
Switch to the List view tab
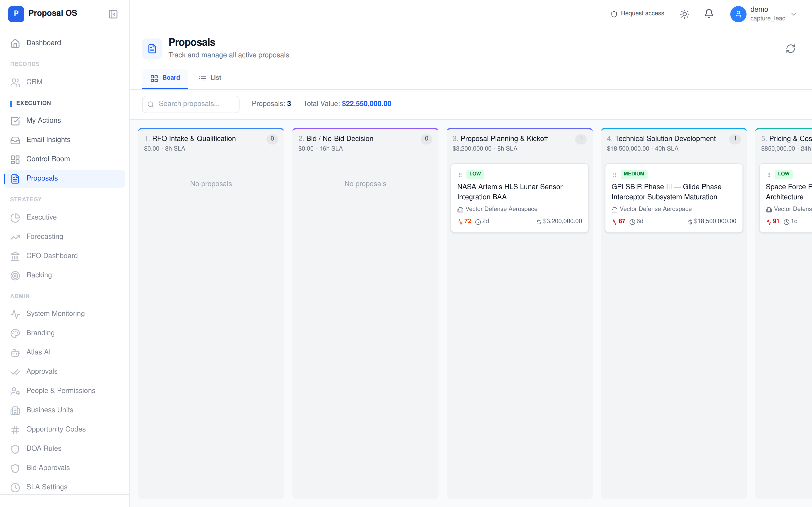pyautogui.click(x=210, y=78)
